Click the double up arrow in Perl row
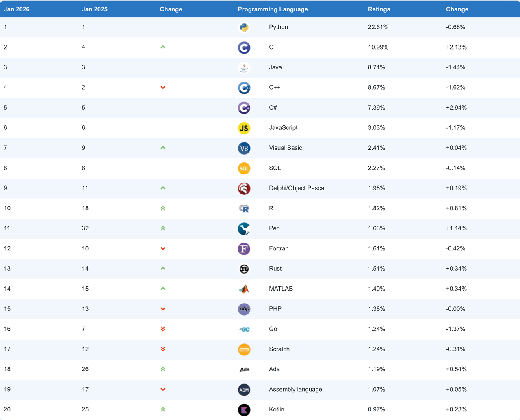The image size is (520, 420). [x=163, y=228]
